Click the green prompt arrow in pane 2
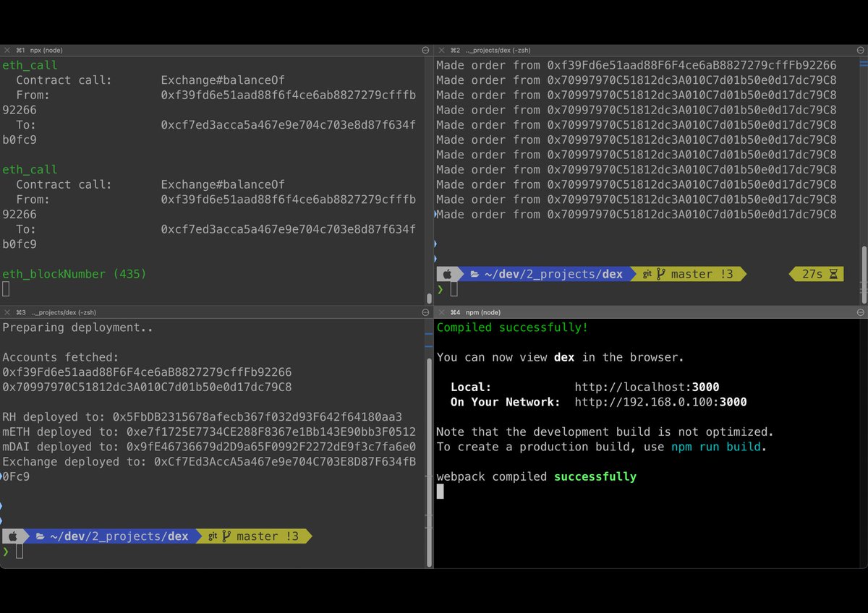 click(440, 290)
